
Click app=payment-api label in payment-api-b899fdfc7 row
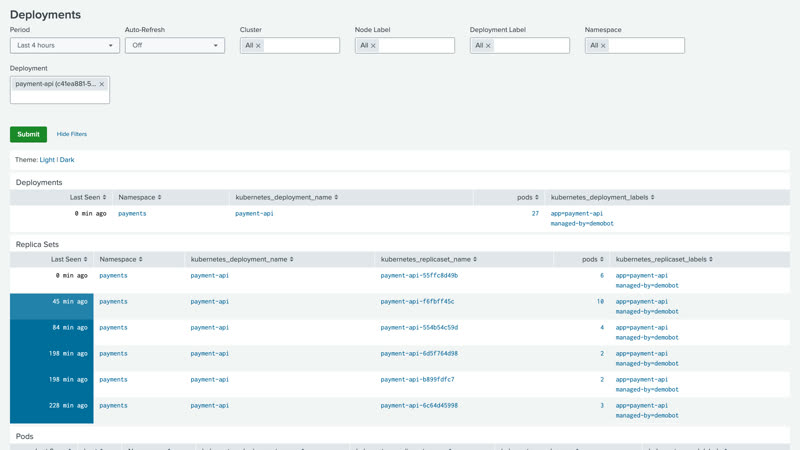tap(641, 380)
